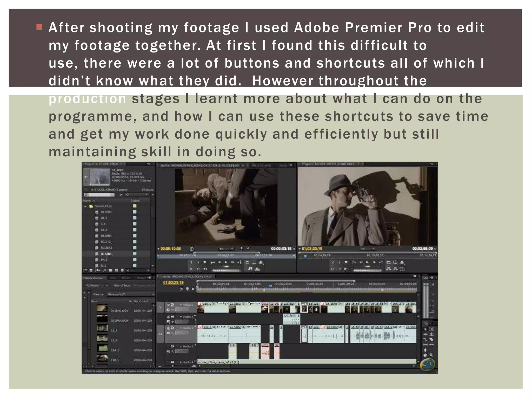Click the Label color swatch for Source Clips

[135, 206]
